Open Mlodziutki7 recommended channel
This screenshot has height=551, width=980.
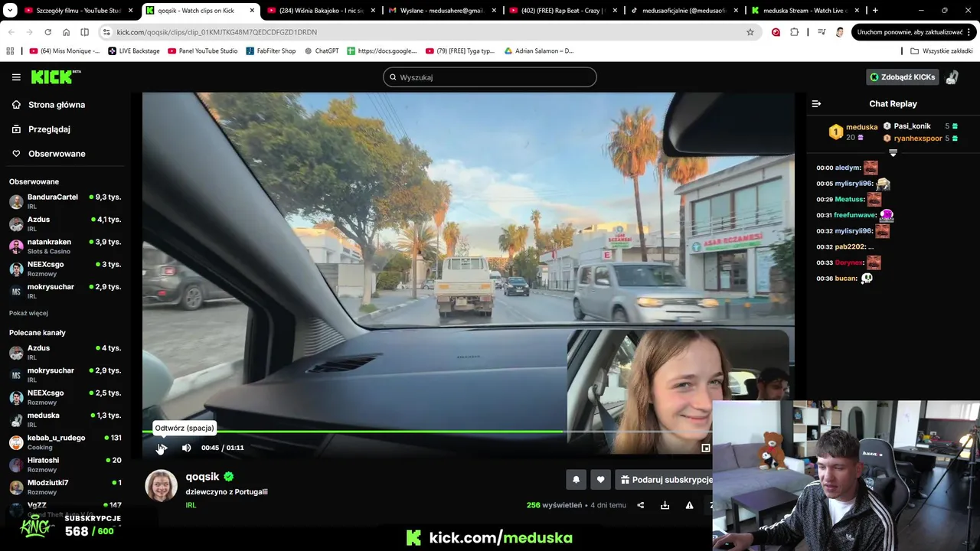tap(65, 487)
